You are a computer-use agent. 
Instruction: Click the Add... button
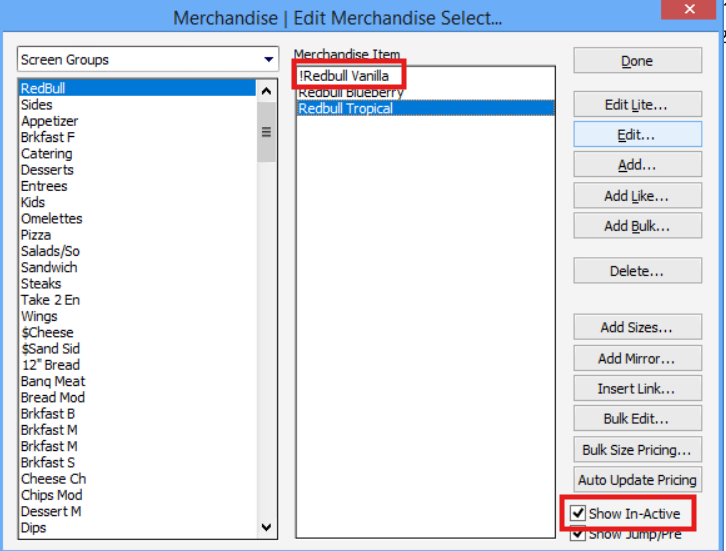coord(637,165)
